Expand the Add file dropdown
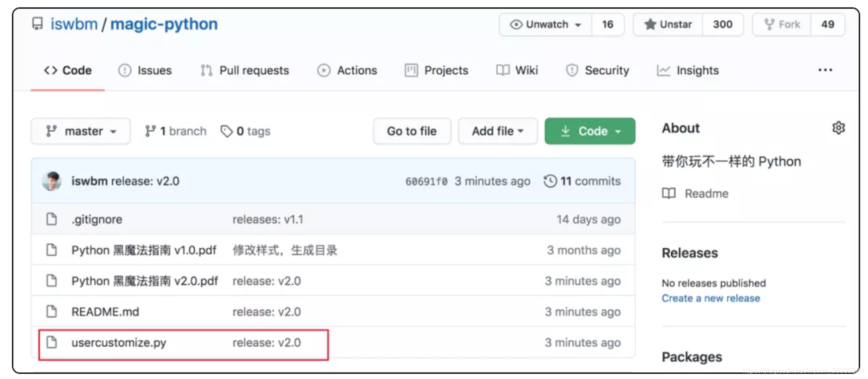Viewport: 868px width, 379px height. tap(498, 131)
